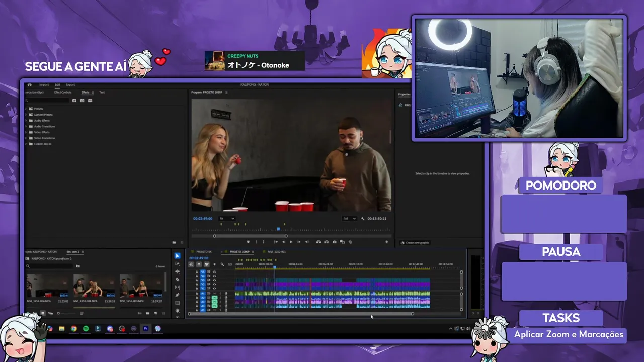The width and height of the screenshot is (644, 362).
Task: Select the Razor tool
Action: coord(177,280)
